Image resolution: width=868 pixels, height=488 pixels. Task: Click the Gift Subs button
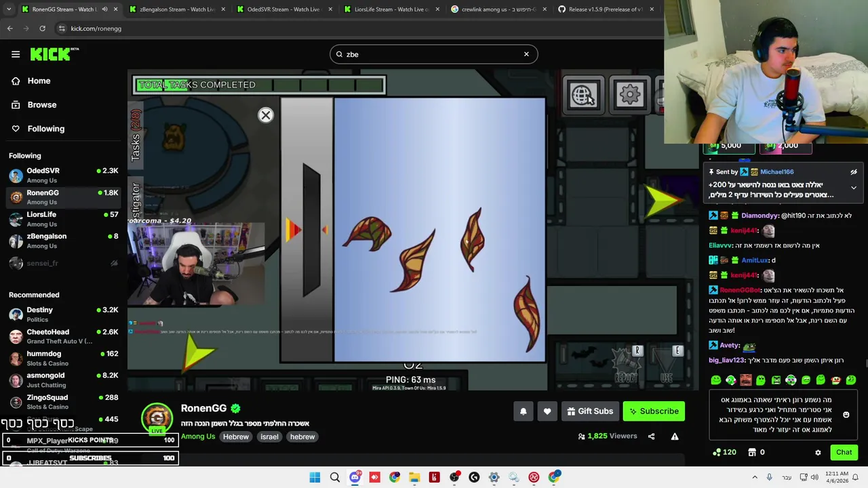click(589, 411)
